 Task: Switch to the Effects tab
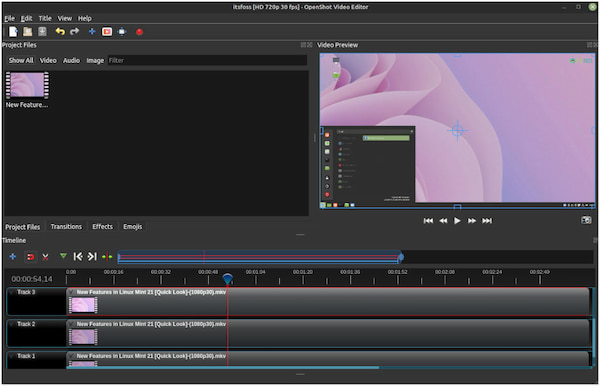(103, 227)
